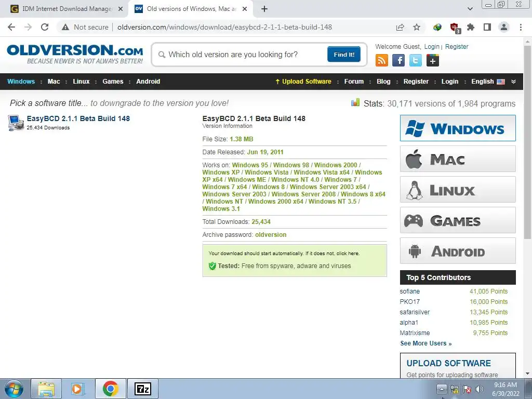Open the Twitter icon link

(415, 60)
